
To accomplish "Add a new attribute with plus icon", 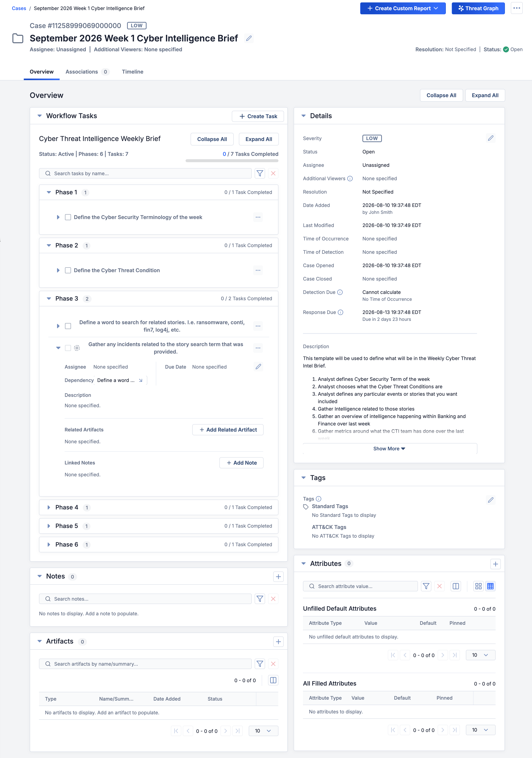I will tap(495, 564).
